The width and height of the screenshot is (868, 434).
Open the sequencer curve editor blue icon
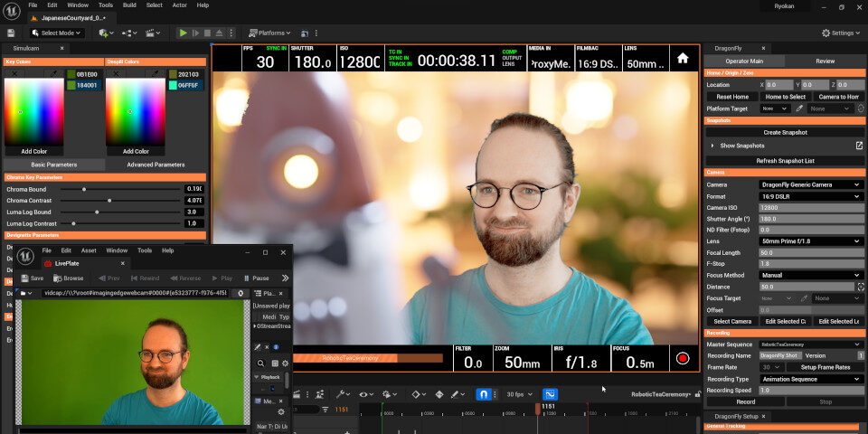(x=551, y=395)
